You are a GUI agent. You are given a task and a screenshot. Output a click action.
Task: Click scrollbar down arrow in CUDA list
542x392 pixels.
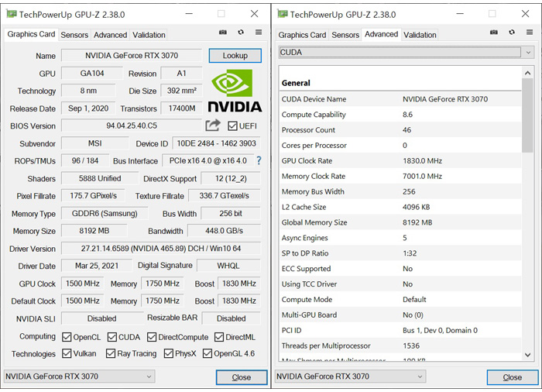(527, 355)
